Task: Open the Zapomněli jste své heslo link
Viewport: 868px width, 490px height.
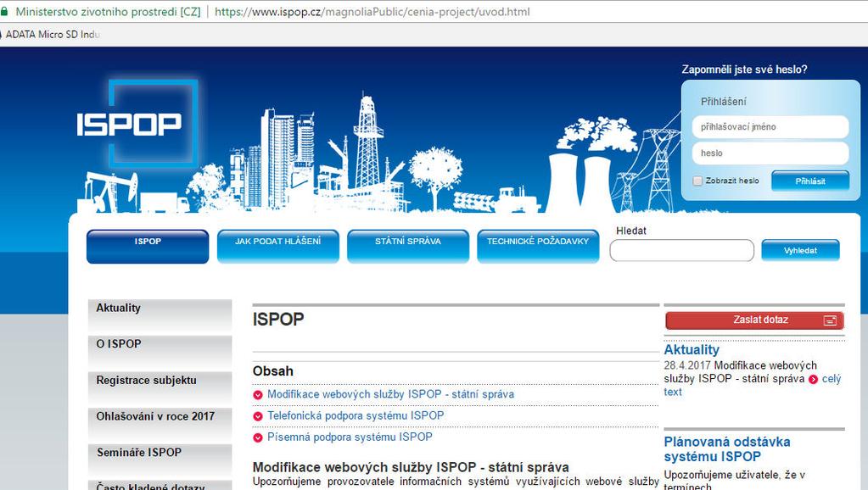Action: pyautogui.click(x=745, y=70)
